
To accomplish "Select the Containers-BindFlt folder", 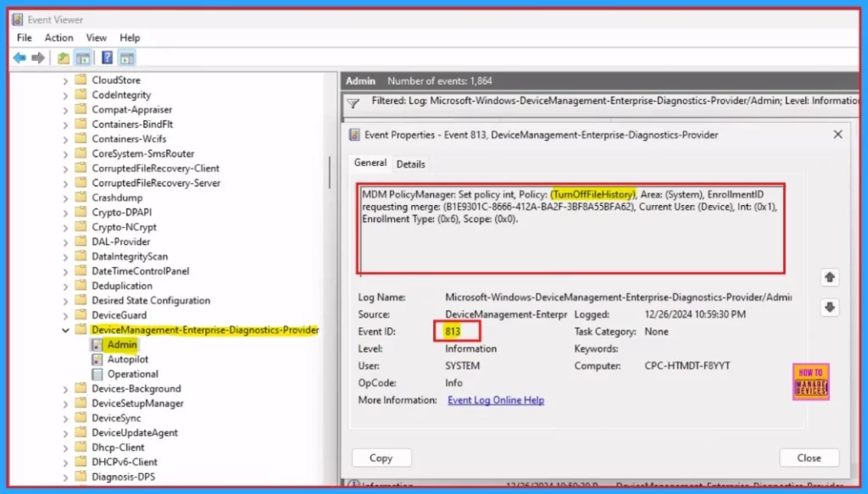I will point(132,124).
